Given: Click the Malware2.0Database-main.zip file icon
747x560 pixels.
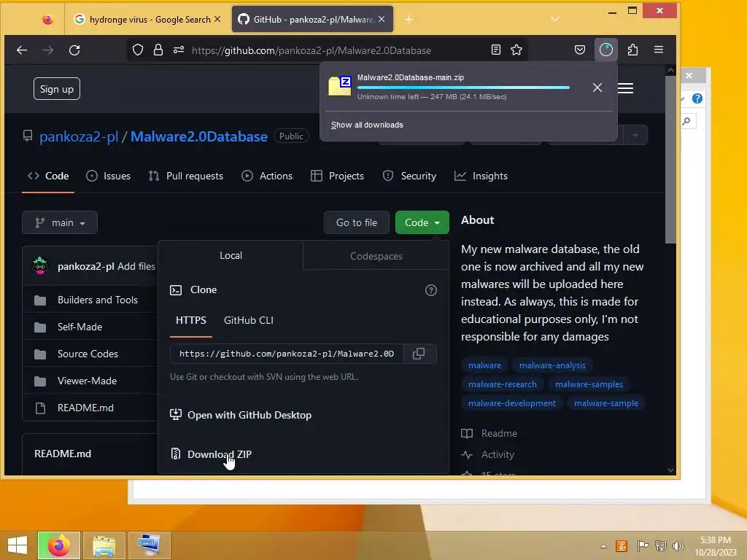Looking at the screenshot, I should click(x=340, y=86).
